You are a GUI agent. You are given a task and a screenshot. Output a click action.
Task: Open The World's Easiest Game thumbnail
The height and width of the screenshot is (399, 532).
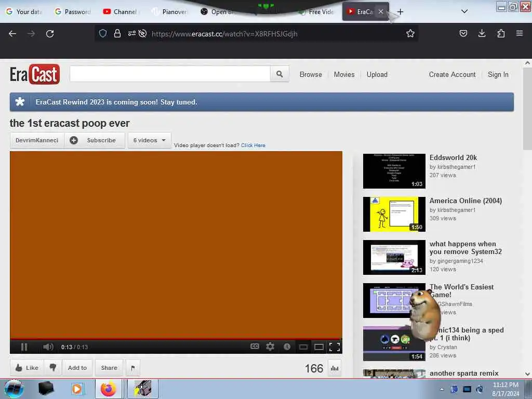(394, 300)
